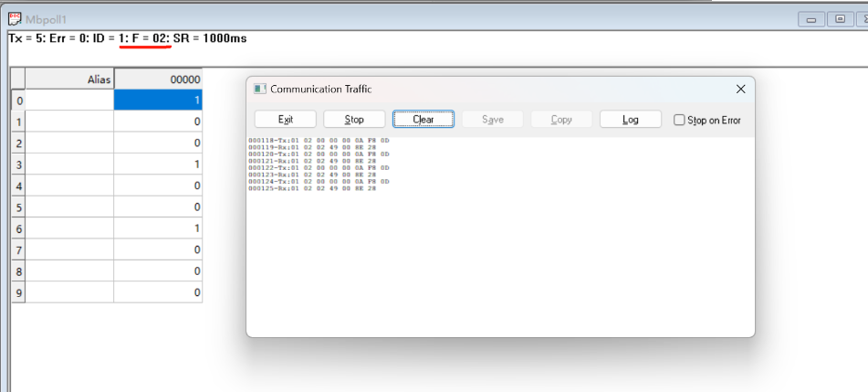The height and width of the screenshot is (392, 868).
Task: Select the highlighted value cell in row 0
Action: 158,101
